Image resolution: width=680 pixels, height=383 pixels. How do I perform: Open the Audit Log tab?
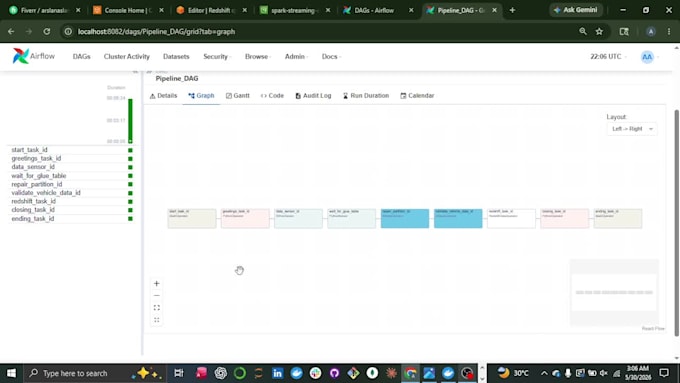[313, 95]
